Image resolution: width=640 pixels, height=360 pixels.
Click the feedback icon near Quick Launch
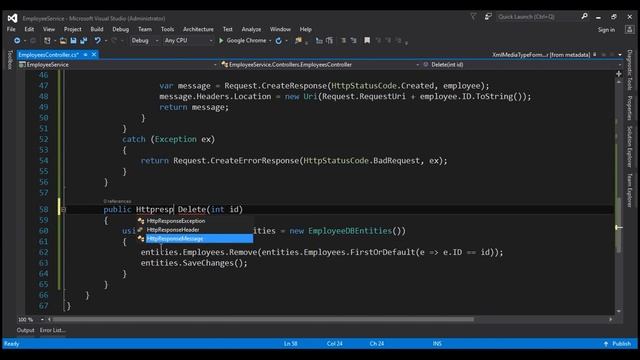pos(488,16)
